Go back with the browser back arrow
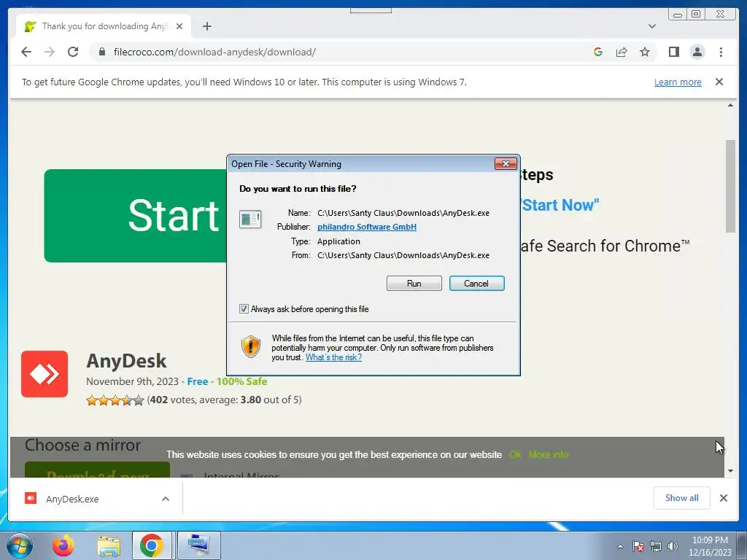This screenshot has height=560, width=747. click(26, 52)
